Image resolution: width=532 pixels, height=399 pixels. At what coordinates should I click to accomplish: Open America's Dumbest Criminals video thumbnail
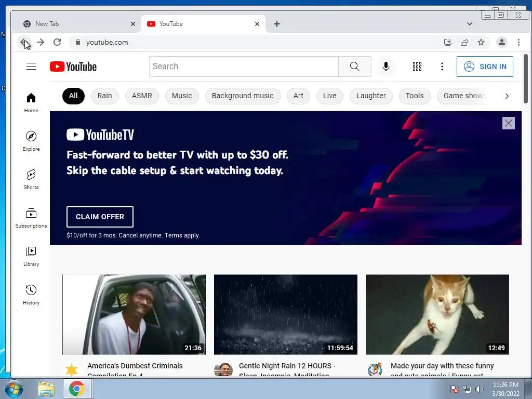tap(134, 314)
